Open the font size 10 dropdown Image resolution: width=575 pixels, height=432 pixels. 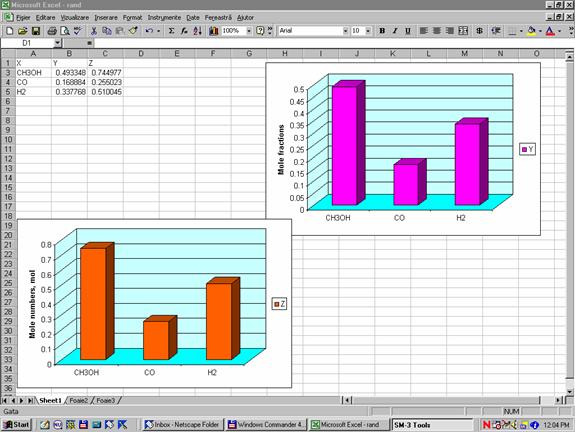click(x=368, y=31)
